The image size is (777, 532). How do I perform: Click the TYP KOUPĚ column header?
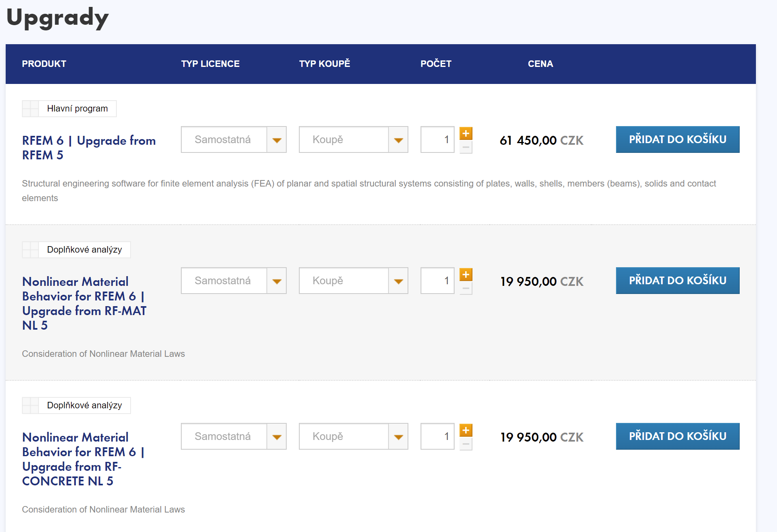(x=324, y=64)
